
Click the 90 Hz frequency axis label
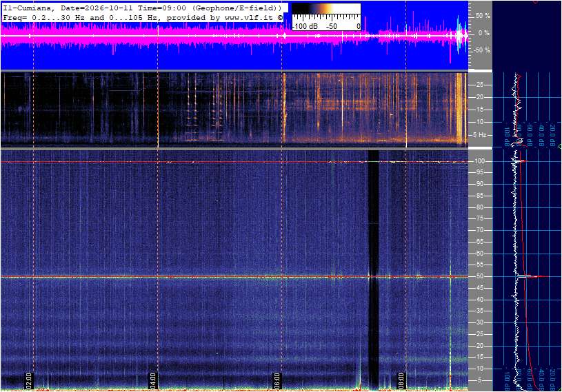(479, 184)
